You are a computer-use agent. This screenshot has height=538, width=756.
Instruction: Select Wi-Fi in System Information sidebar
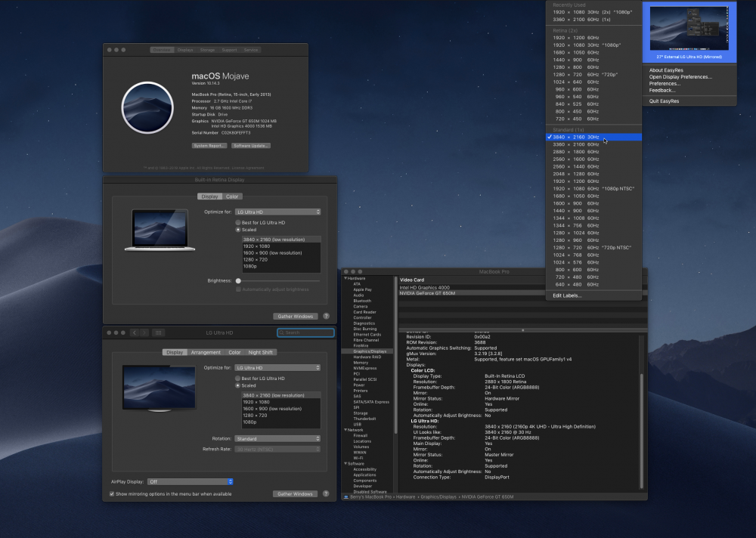point(358,458)
